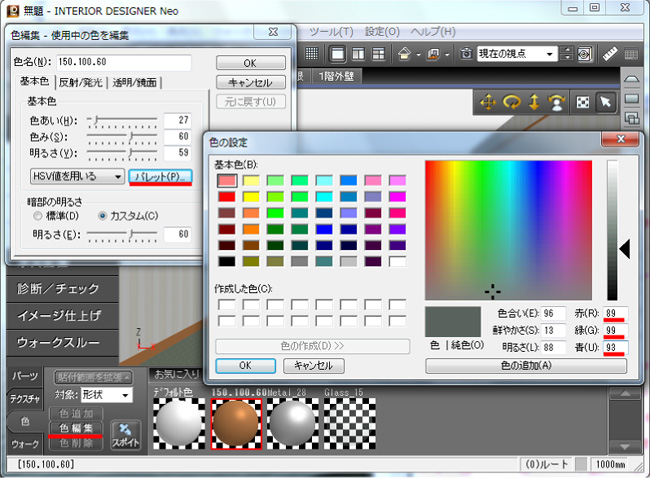Switch to the 反射/発光 tab
The width and height of the screenshot is (650, 478).
click(82, 83)
